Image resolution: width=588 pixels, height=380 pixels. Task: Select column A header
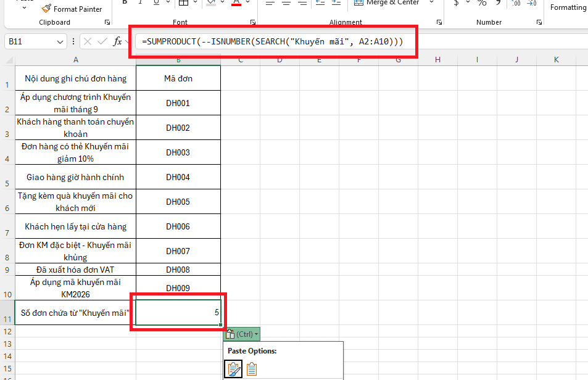tap(75, 60)
